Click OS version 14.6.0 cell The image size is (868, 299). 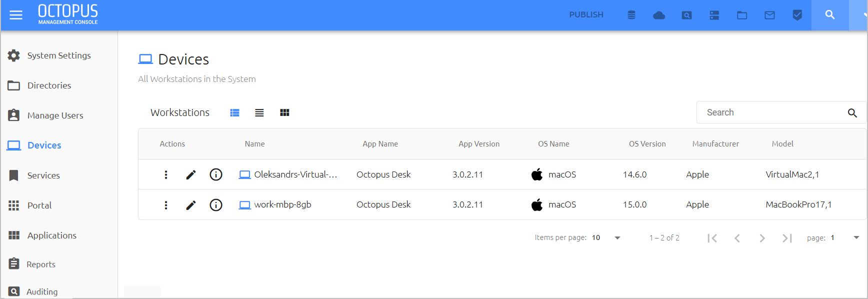634,174
